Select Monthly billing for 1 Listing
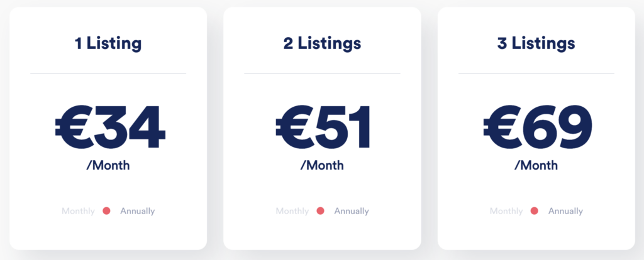The width and height of the screenshot is (644, 260). [78, 211]
